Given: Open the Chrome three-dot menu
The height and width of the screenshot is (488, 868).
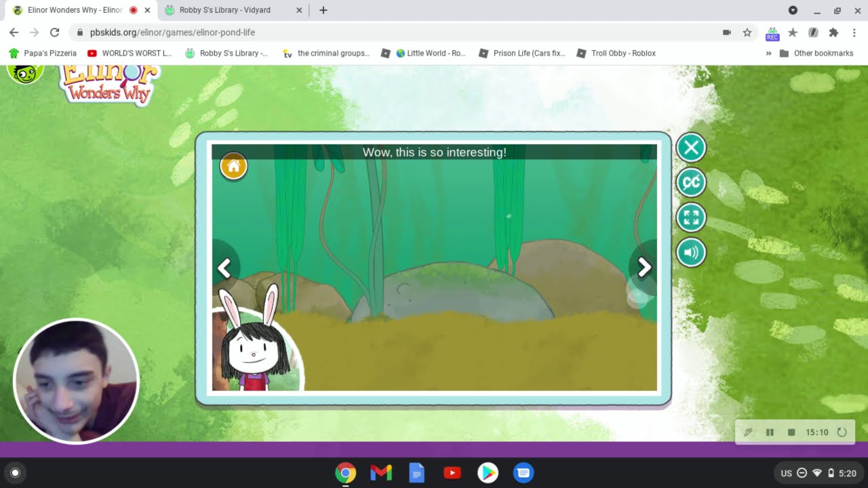Looking at the screenshot, I should tap(854, 33).
